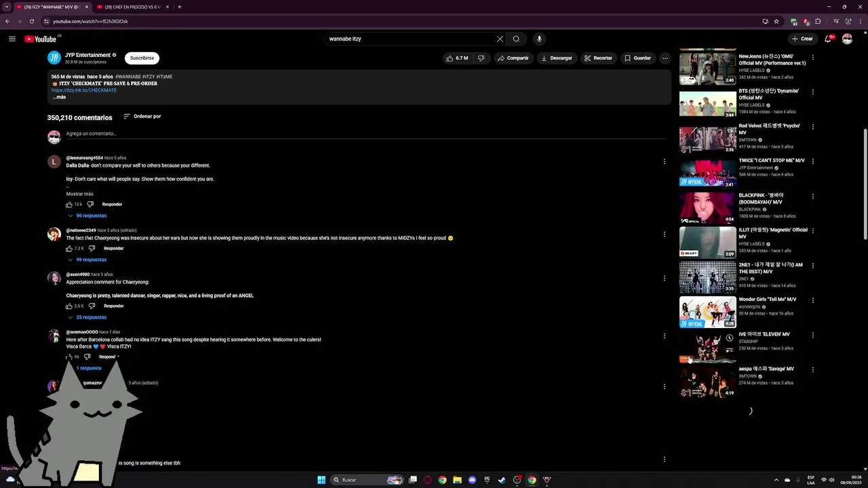
Task: Switch to CHEF EN PROCESO tab
Action: [132, 7]
